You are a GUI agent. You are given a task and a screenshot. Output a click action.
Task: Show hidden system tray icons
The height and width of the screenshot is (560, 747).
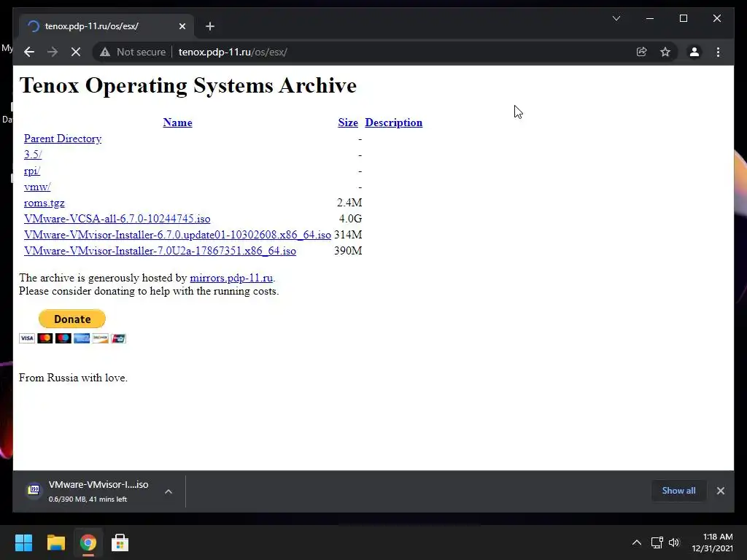tap(636, 542)
